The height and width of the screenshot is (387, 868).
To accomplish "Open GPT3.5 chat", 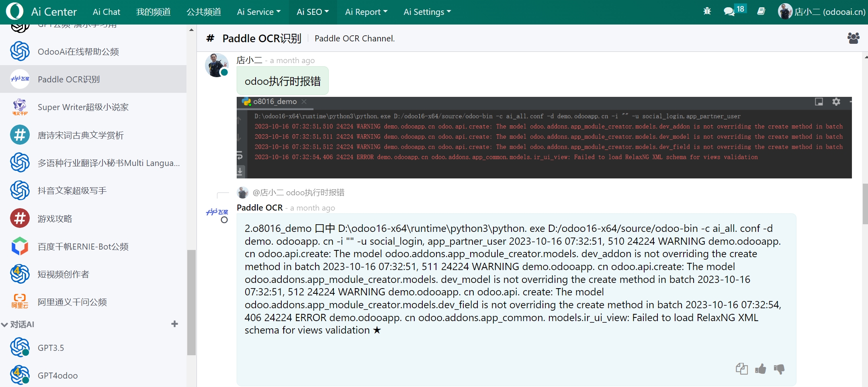I will click(93, 348).
